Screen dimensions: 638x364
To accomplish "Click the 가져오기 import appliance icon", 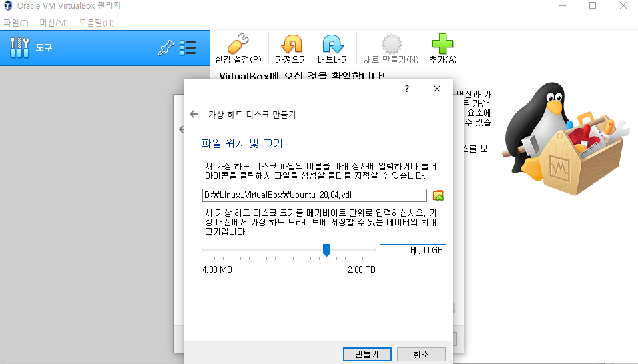I will (x=292, y=44).
